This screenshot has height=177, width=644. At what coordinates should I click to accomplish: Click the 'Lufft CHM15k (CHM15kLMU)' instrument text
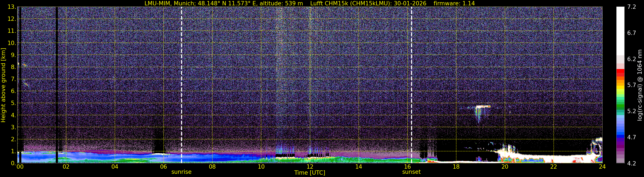click(x=351, y=3)
